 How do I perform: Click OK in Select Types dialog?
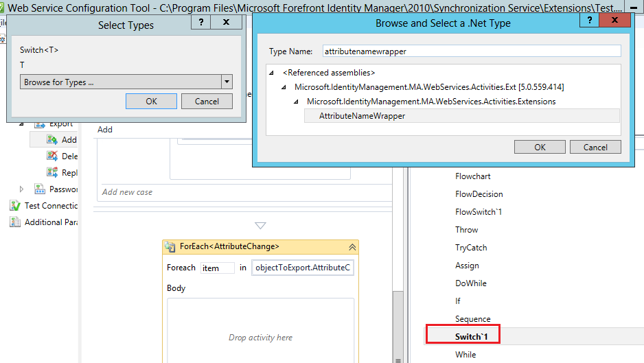pyautogui.click(x=151, y=102)
